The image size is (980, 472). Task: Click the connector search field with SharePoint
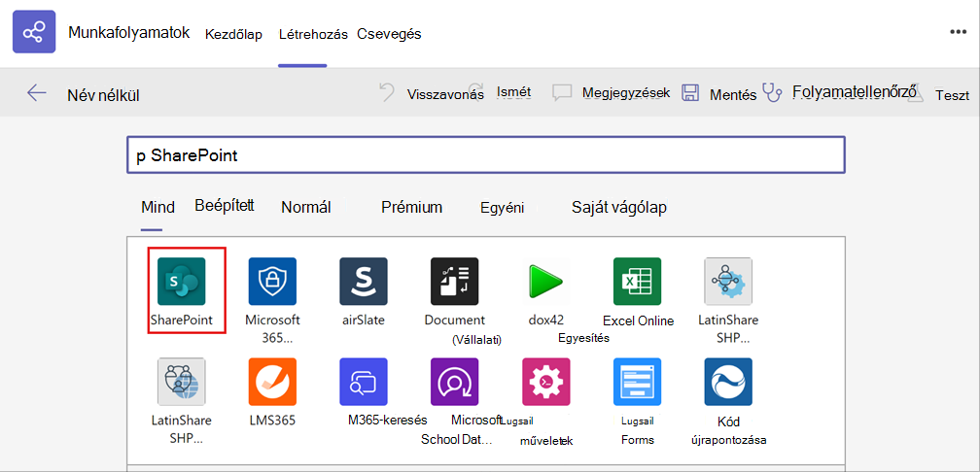[x=486, y=154]
